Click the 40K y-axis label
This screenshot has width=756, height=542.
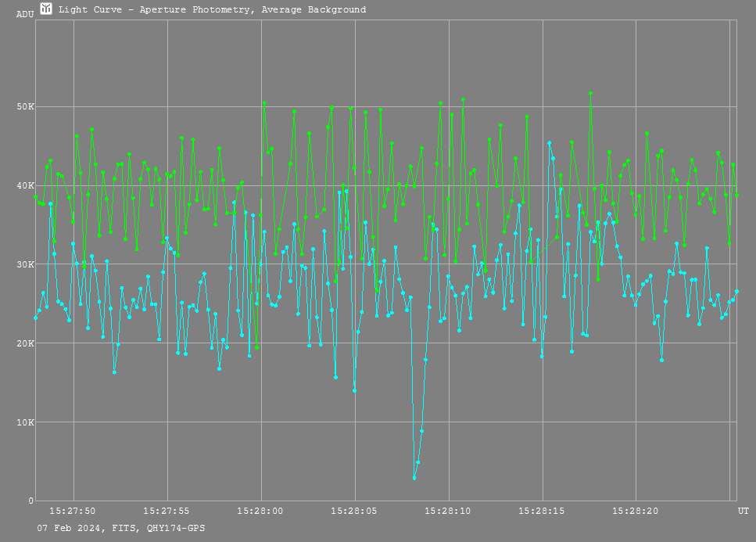(x=26, y=185)
